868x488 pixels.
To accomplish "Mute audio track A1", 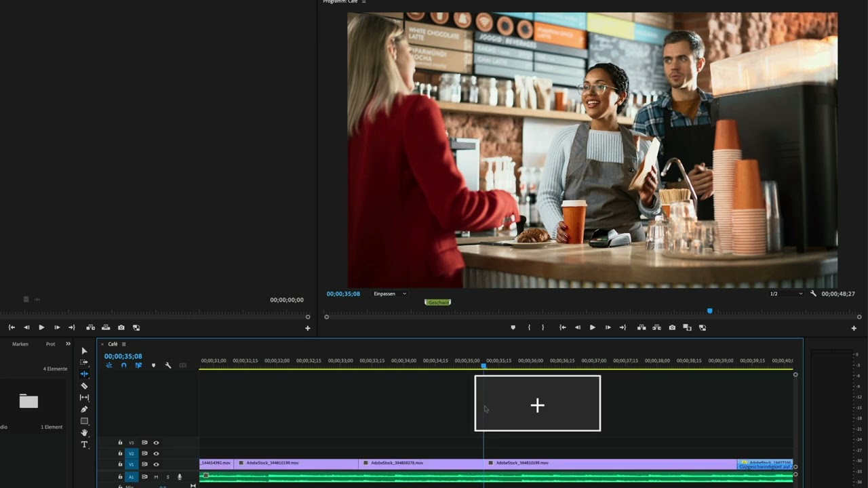I will pos(156,477).
